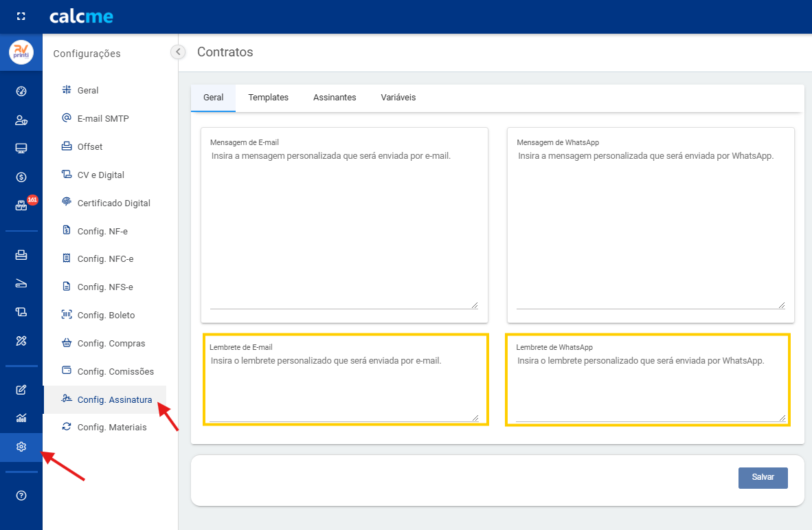Open the clients icon in the left sidebar
812x530 pixels.
(21, 120)
